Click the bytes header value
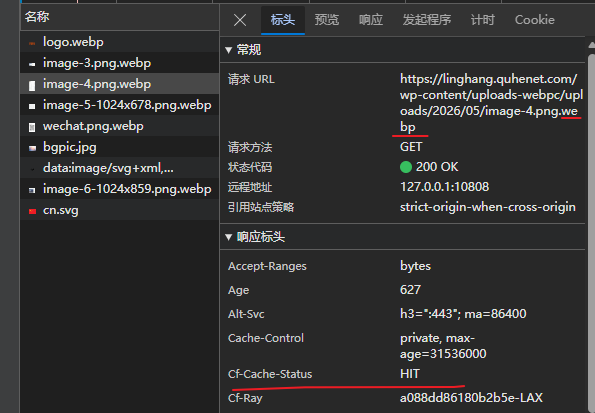 click(415, 266)
